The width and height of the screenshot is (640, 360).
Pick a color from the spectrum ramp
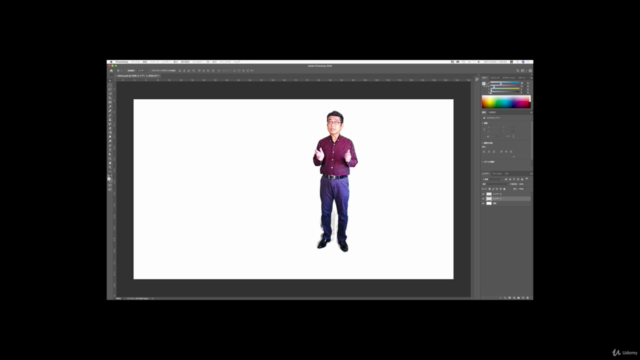click(x=506, y=102)
